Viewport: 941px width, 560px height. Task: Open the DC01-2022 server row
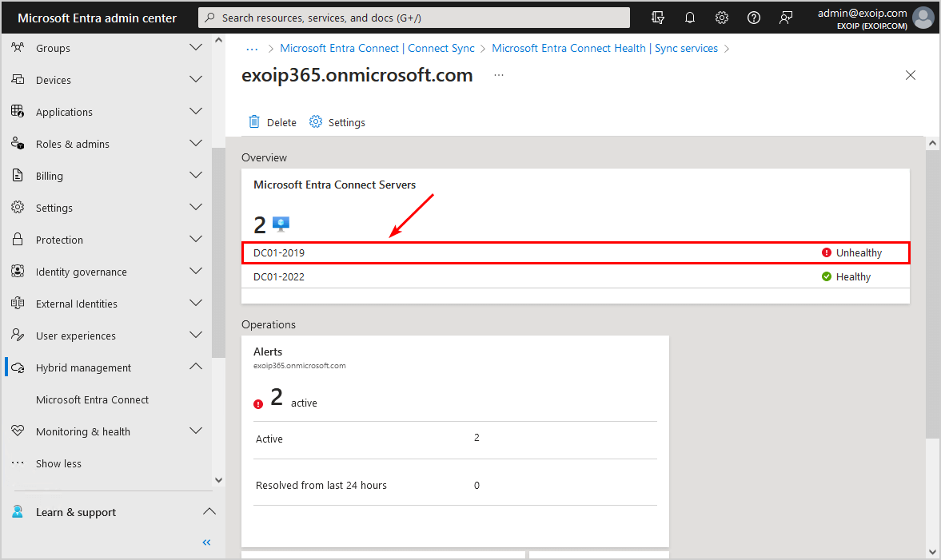(x=576, y=276)
